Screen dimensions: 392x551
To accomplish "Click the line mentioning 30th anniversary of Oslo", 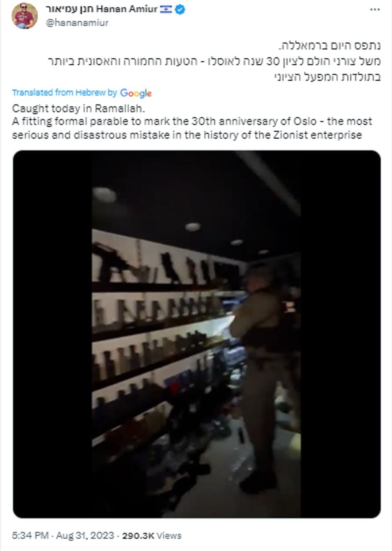I will pos(192,121).
